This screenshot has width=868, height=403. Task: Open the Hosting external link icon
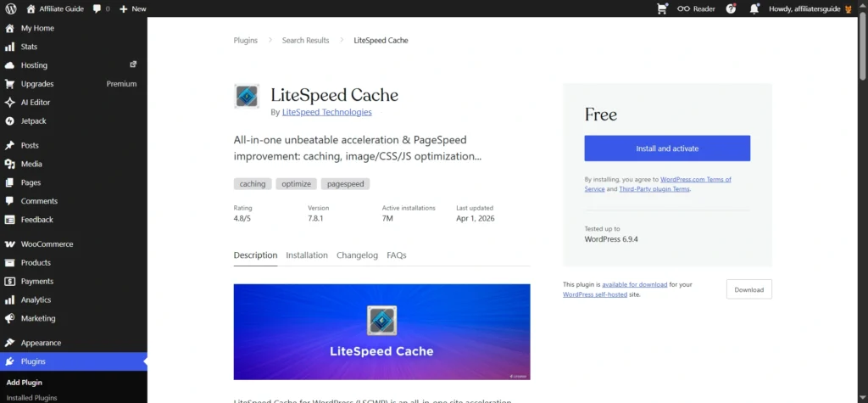tap(133, 64)
